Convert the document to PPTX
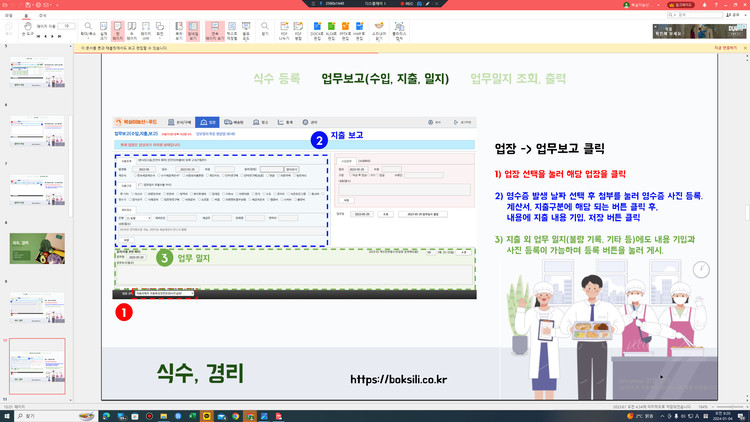750x422 pixels. (x=345, y=30)
